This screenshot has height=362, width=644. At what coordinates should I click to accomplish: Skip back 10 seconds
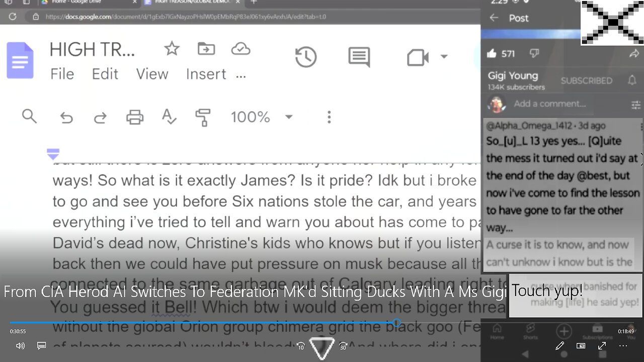click(300, 346)
